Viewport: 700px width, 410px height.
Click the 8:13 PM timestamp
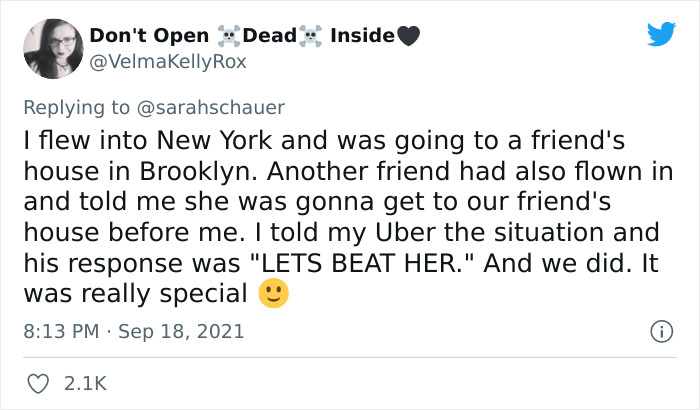coord(58,330)
